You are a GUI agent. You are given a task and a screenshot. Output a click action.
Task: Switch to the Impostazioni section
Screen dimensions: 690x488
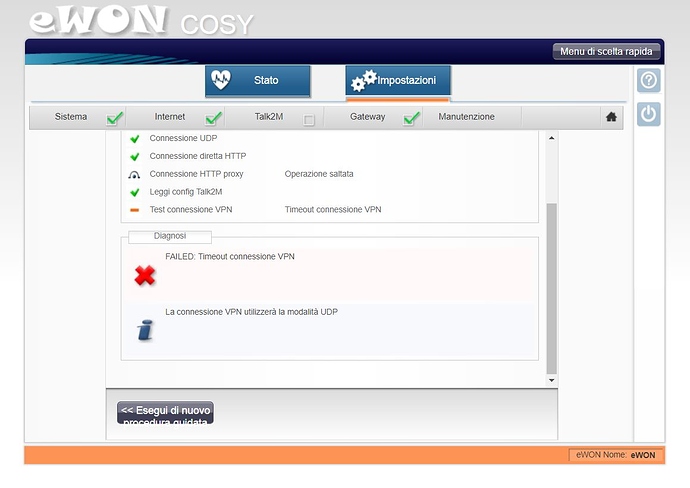pos(398,81)
